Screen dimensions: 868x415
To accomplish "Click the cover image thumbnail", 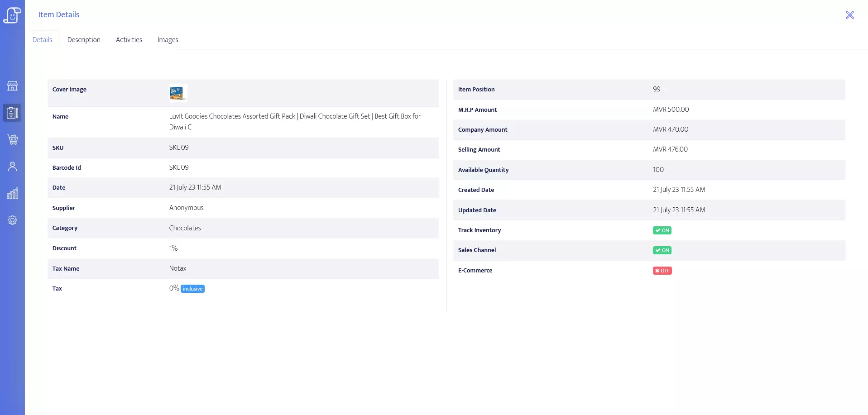I will [x=177, y=93].
